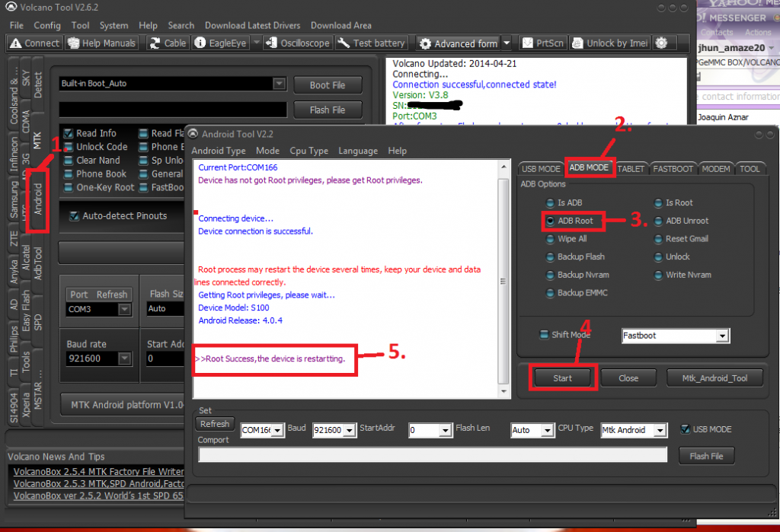The width and height of the screenshot is (780, 532).
Task: Enable the Clear Nand option
Action: (x=68, y=160)
